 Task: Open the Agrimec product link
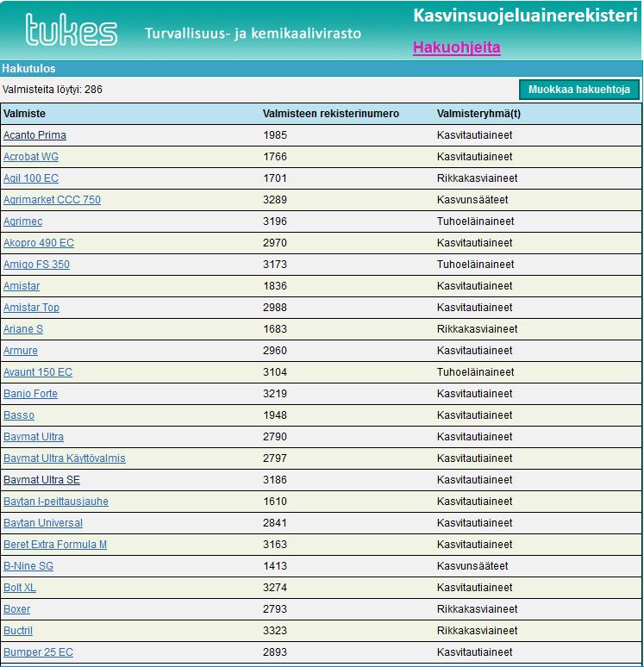point(23,221)
